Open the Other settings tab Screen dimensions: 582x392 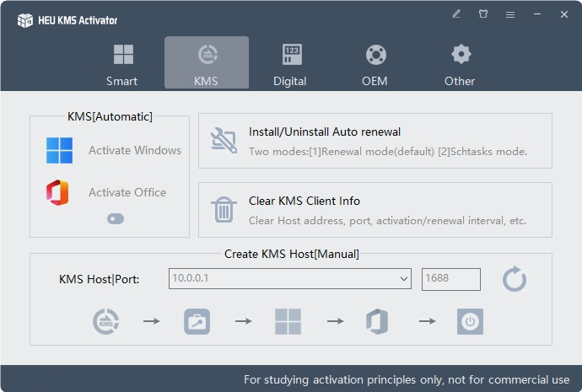pos(460,63)
